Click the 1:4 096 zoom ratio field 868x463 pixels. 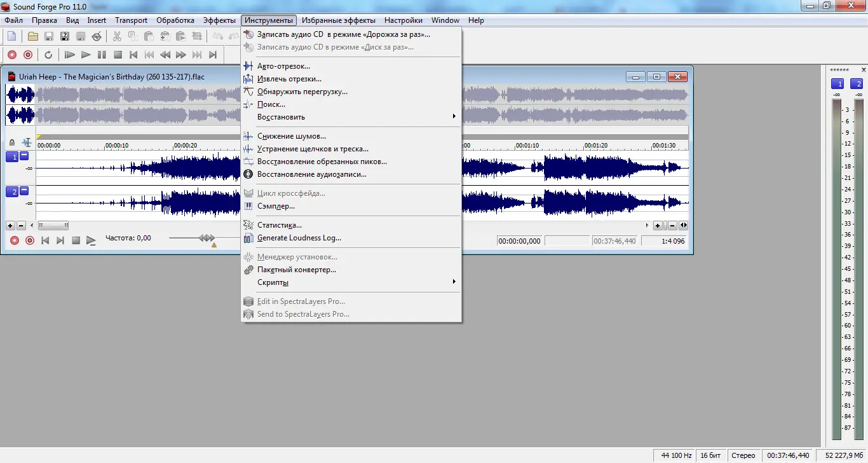(x=665, y=241)
